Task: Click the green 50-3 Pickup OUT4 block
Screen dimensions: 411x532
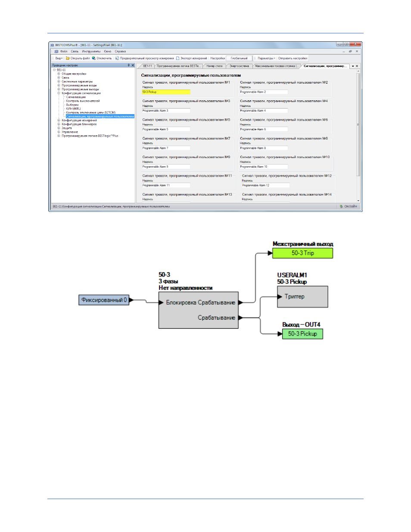Action: coord(302,334)
